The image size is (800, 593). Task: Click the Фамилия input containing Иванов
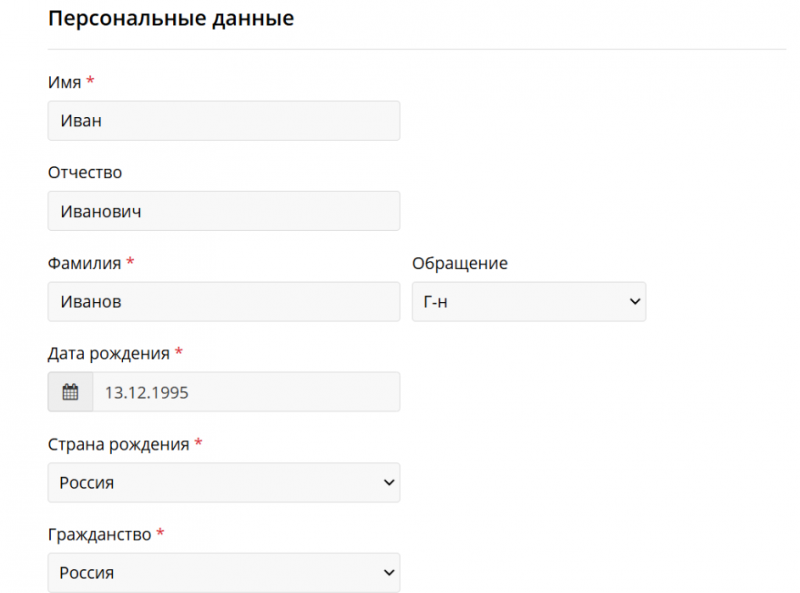[x=223, y=301]
